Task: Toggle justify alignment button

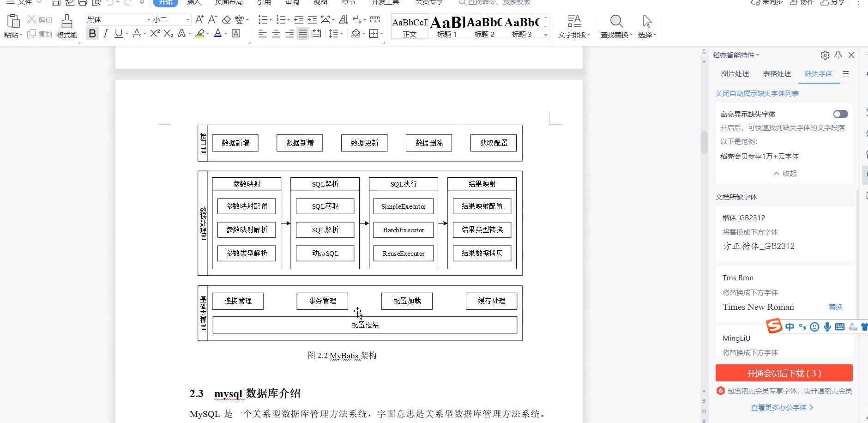Action: pyautogui.click(x=303, y=33)
